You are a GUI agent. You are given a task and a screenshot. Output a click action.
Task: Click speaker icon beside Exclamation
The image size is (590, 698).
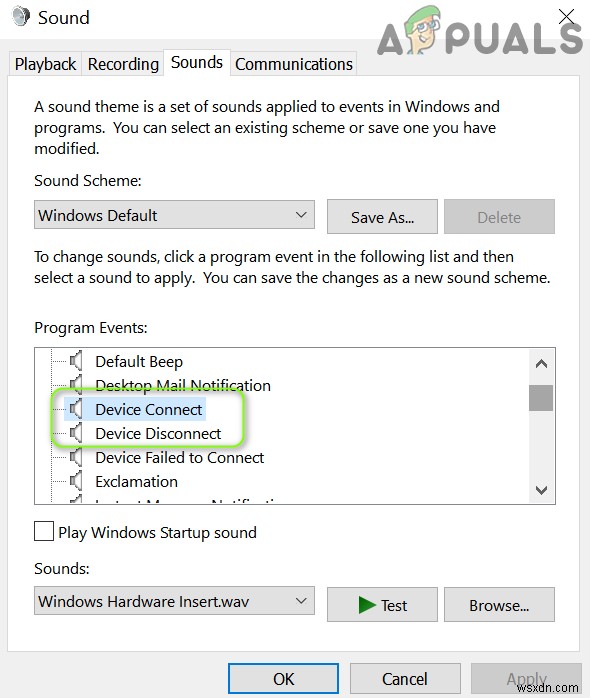pos(76,481)
